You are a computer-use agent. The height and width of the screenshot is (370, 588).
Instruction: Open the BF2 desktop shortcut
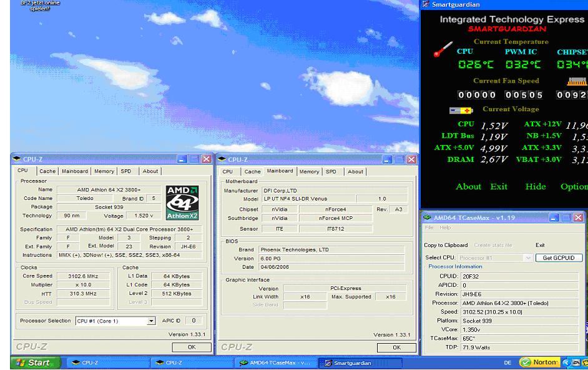click(x=39, y=5)
